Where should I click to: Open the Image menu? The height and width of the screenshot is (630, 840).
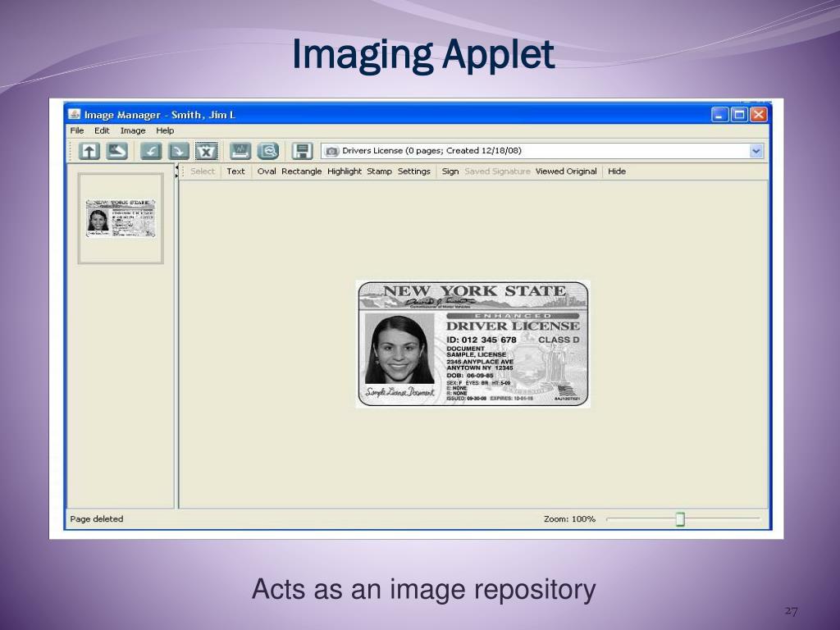(x=133, y=130)
